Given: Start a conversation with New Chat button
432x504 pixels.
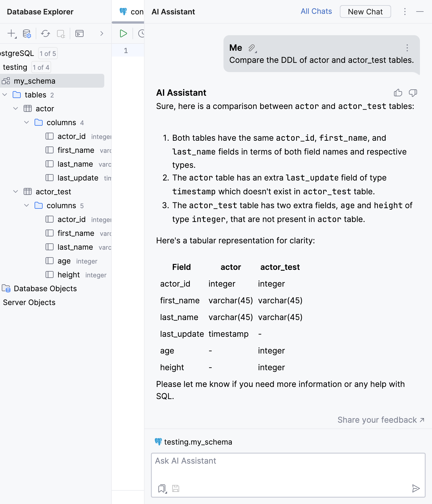Looking at the screenshot, I should (x=365, y=12).
